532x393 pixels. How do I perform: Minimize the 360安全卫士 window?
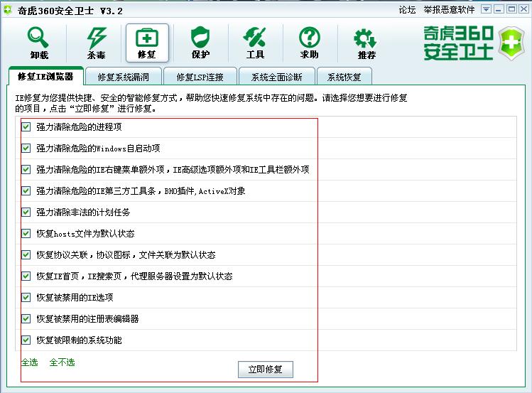(x=499, y=9)
